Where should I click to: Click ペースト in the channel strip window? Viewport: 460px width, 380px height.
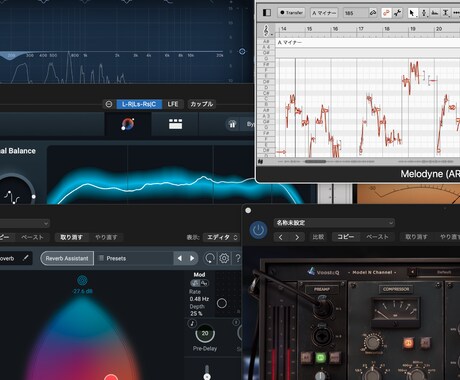[x=377, y=237]
